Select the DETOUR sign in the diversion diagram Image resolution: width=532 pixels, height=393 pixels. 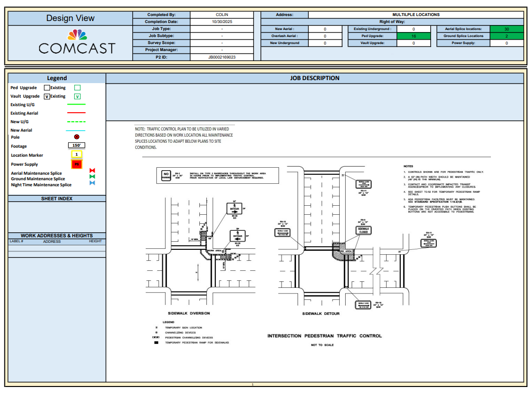[234, 208]
